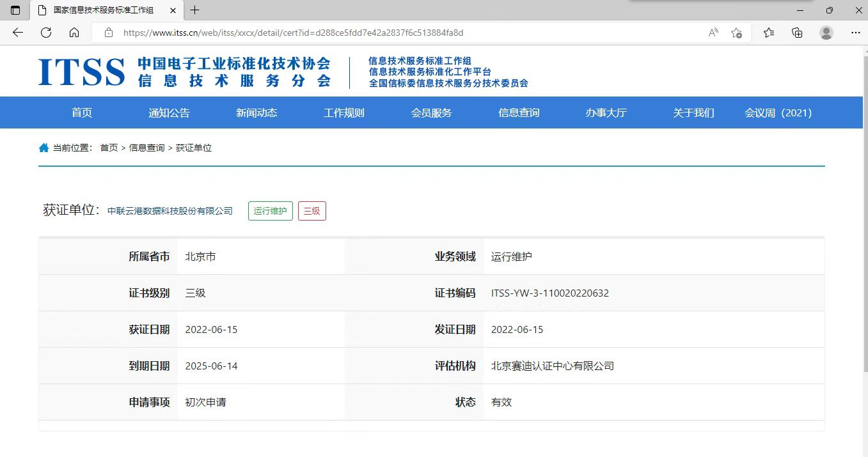The height and width of the screenshot is (457, 868).
Task: Open the 会议周（2021）navigation menu
Action: (778, 112)
